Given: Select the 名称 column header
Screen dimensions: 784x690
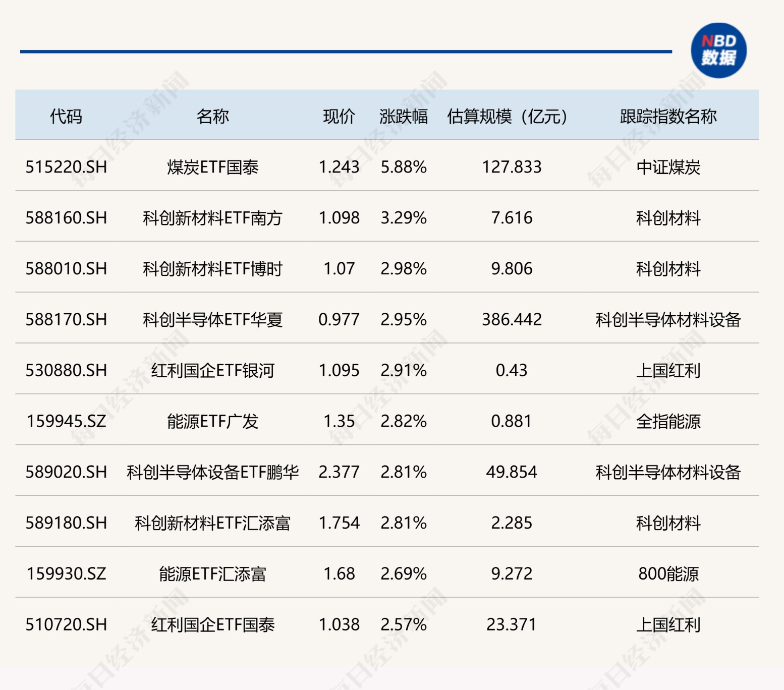Looking at the screenshot, I should click(x=212, y=117).
